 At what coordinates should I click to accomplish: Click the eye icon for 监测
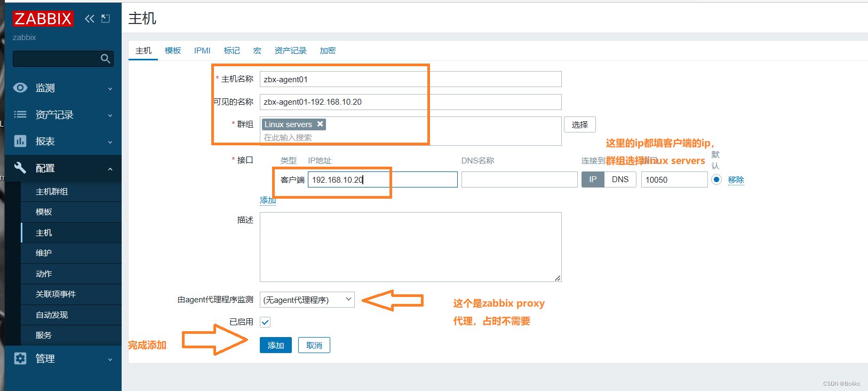20,88
